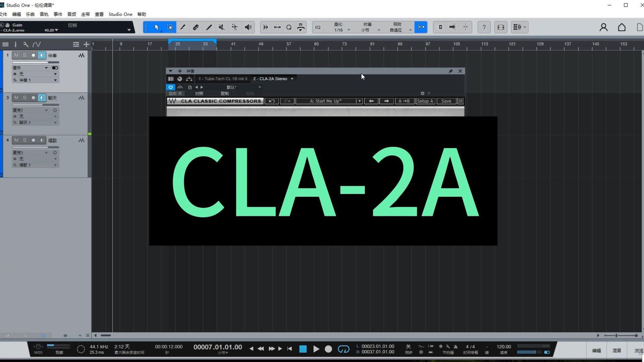This screenshot has width=644, height=362.
Task: Open the Zoom tool in the toolbar
Action: (289, 27)
